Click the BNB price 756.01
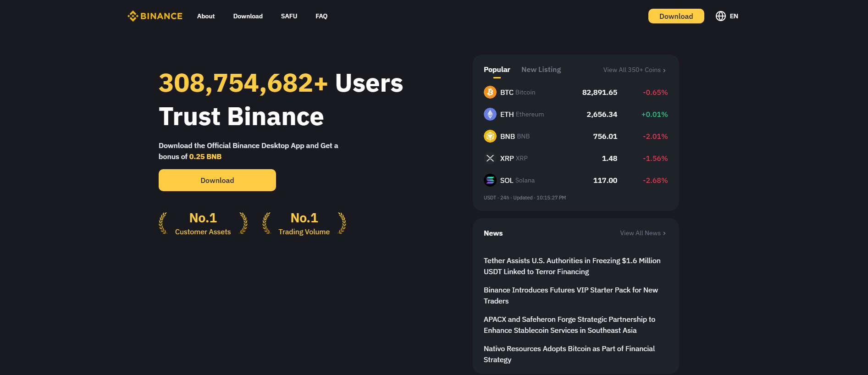The height and width of the screenshot is (375, 868). (605, 136)
